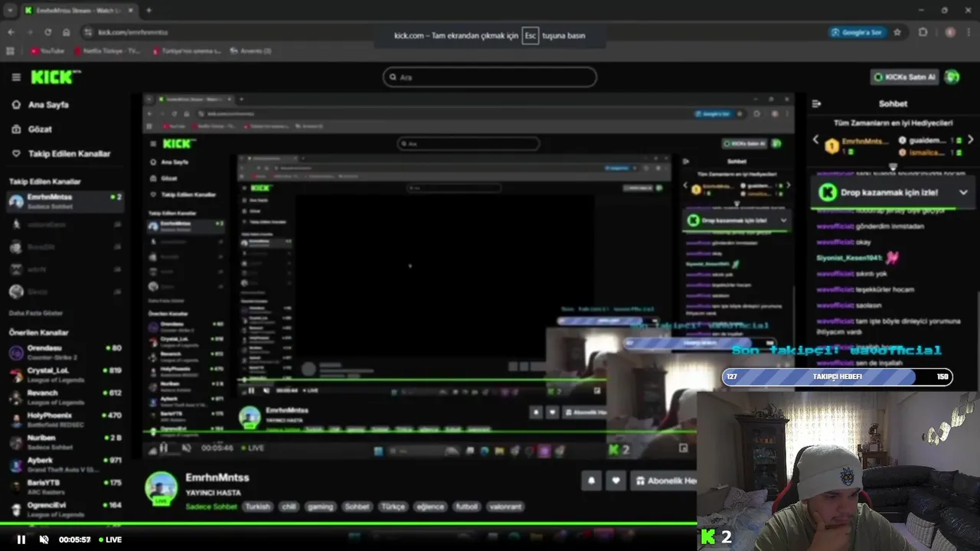Select the gaming tag
Screen dimensions: 980x551
320,507
